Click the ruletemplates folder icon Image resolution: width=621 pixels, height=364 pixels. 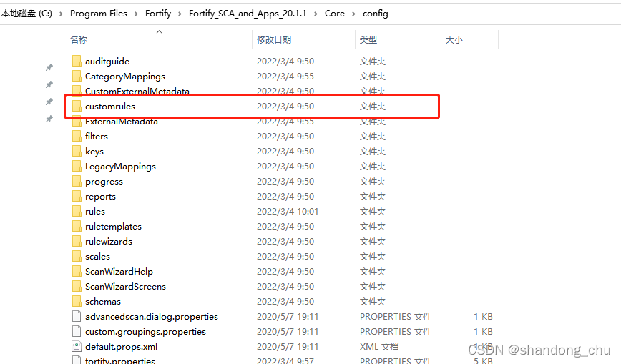pos(77,227)
